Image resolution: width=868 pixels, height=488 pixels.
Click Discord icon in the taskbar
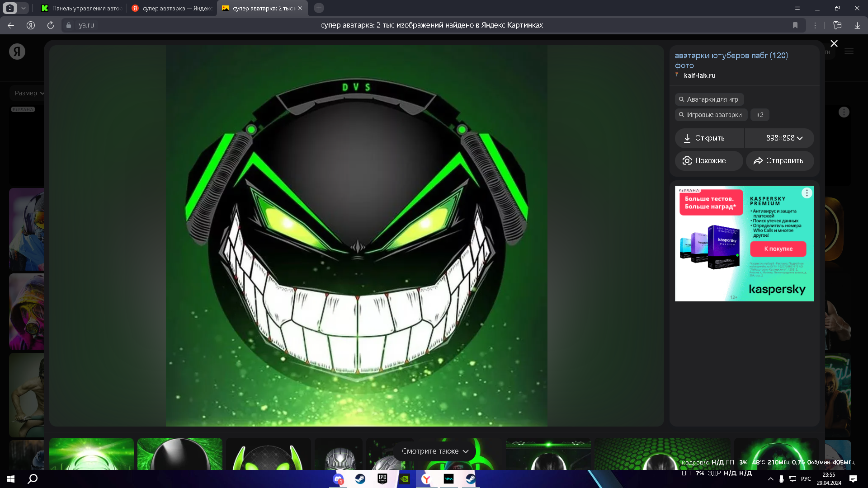[x=338, y=479]
